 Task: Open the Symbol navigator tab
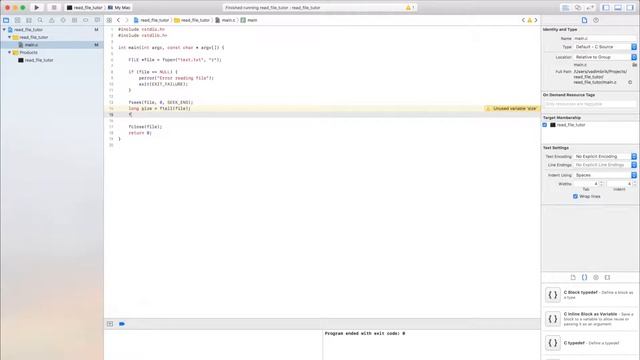(x=18, y=20)
